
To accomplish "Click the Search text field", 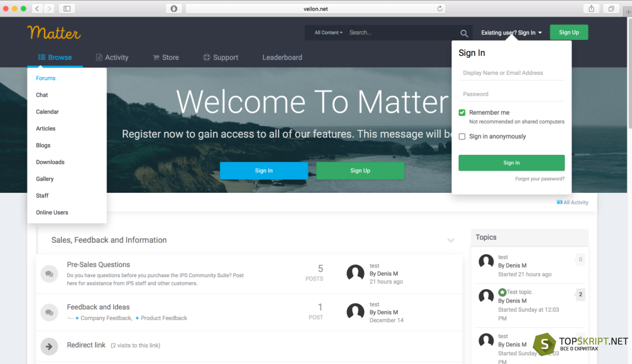I will pos(401,33).
